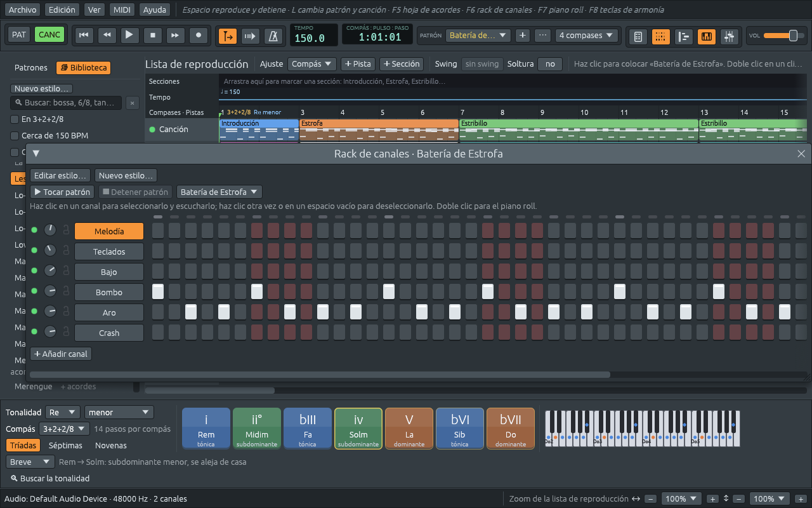This screenshot has height=508, width=812.
Task: Mute the Melodía channel green LED
Action: (34, 231)
